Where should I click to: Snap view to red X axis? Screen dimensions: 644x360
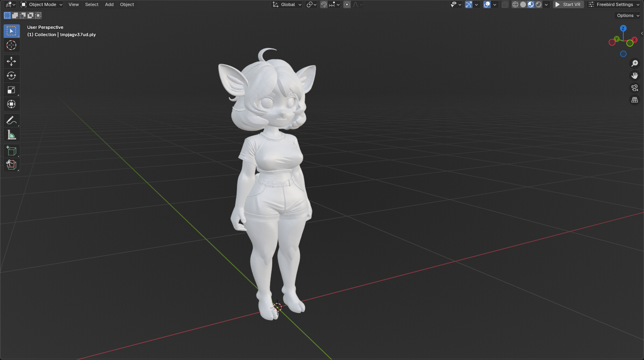point(635,40)
